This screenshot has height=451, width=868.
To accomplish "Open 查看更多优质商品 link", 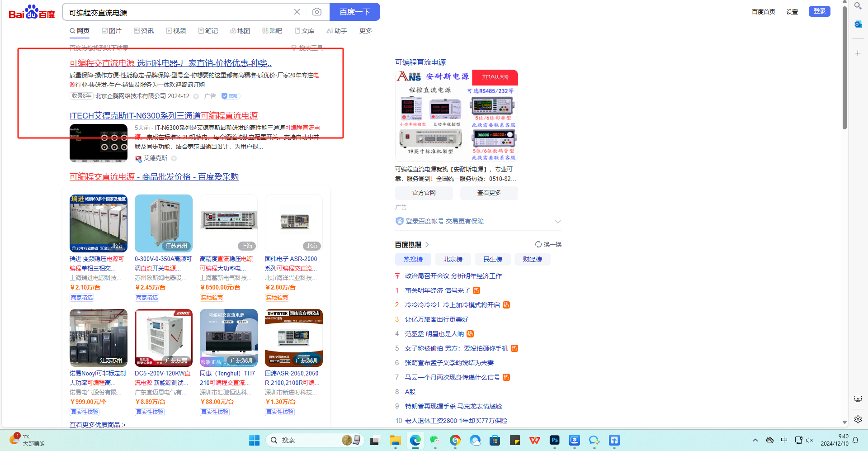I will coord(97,425).
